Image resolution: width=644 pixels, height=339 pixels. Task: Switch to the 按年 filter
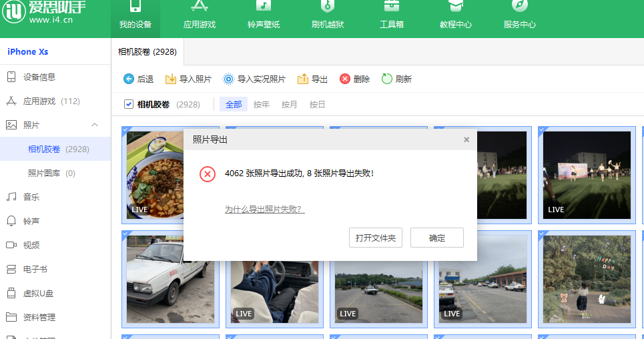(261, 104)
